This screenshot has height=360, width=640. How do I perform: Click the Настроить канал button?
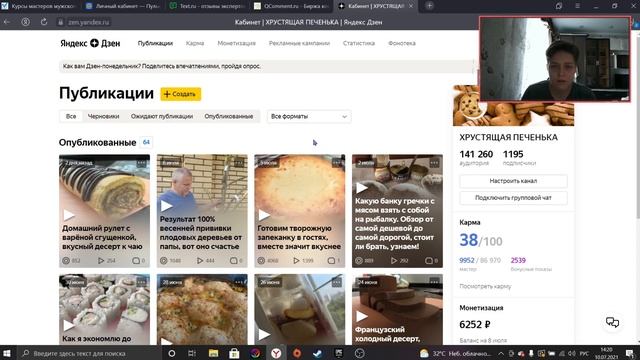click(513, 181)
